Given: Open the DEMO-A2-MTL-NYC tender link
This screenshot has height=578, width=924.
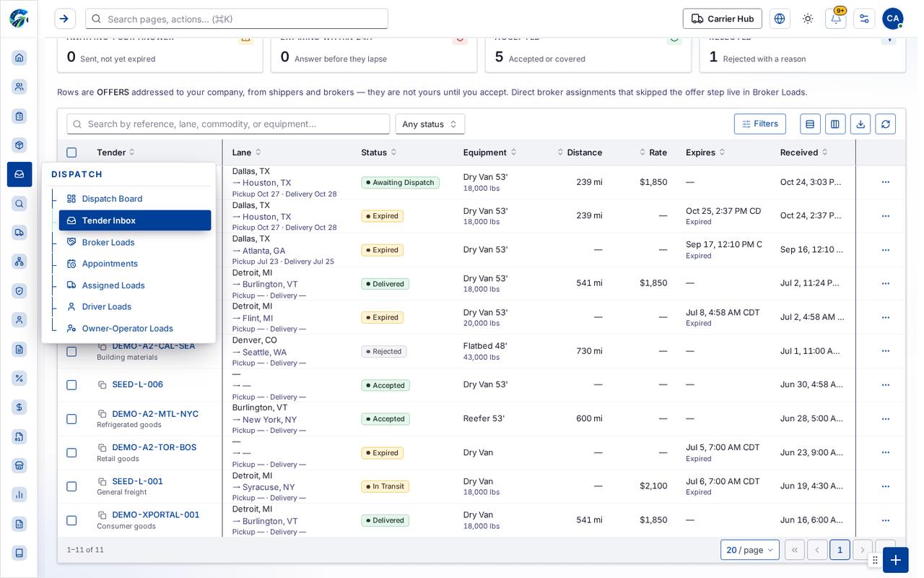Looking at the screenshot, I should [x=155, y=414].
